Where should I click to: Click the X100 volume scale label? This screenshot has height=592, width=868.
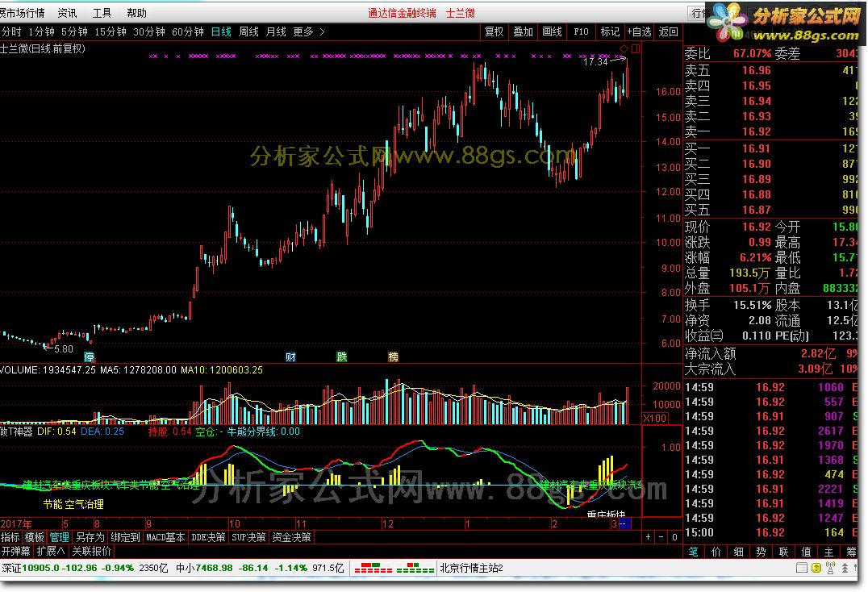click(655, 419)
